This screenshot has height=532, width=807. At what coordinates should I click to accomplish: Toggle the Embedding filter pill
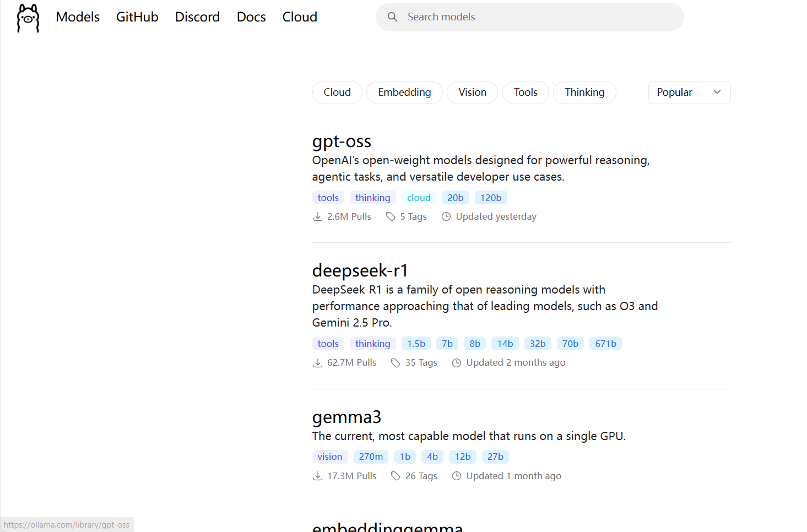tap(404, 93)
